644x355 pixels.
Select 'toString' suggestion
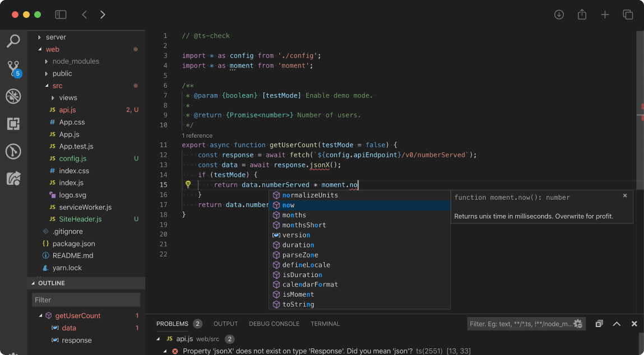[359, 304]
